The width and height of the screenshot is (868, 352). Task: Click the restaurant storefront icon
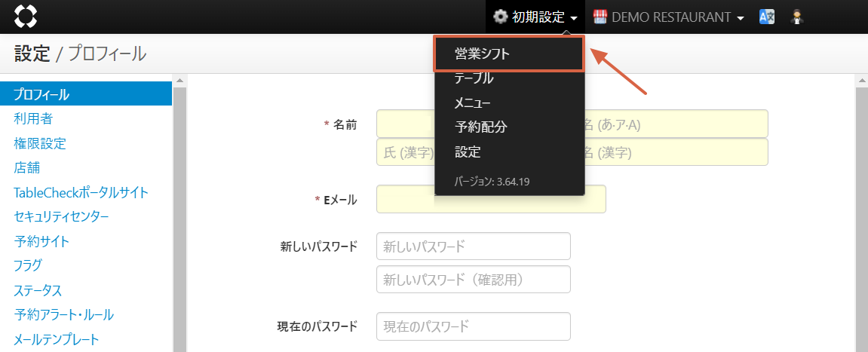pyautogui.click(x=600, y=17)
